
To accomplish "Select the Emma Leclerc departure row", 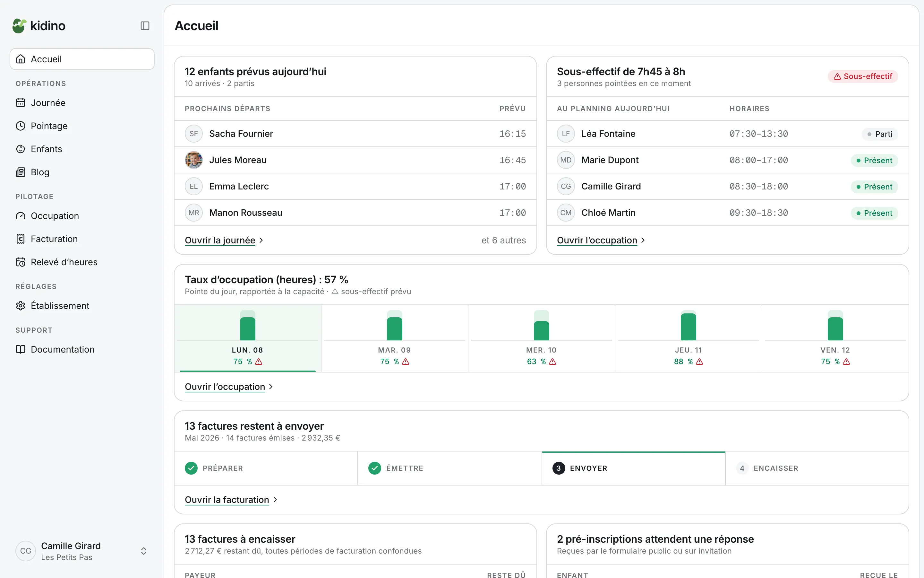I will point(355,186).
